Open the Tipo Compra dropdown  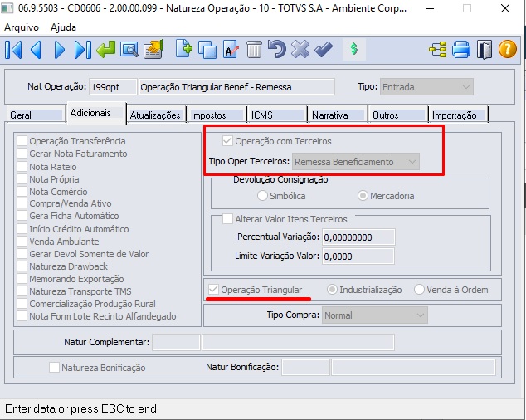(375, 315)
